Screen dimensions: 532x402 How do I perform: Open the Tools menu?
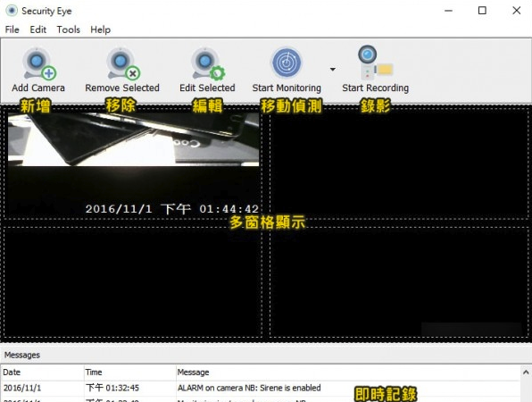(x=68, y=29)
